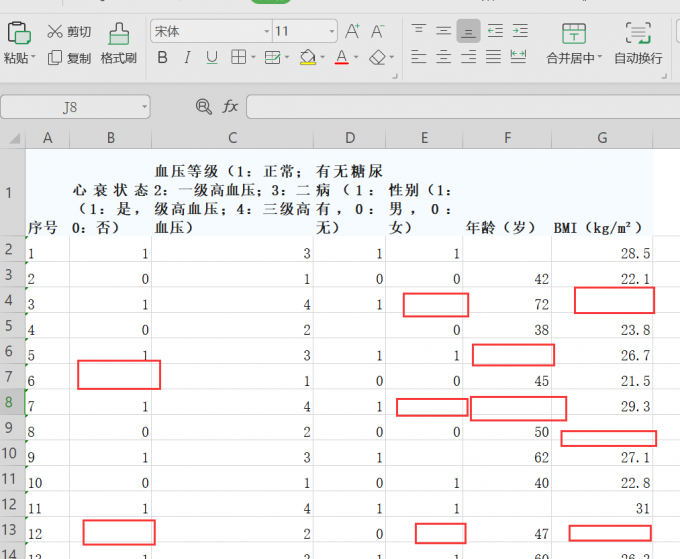The height and width of the screenshot is (559, 680).
Task: Select row 1 header
Action: (13, 193)
